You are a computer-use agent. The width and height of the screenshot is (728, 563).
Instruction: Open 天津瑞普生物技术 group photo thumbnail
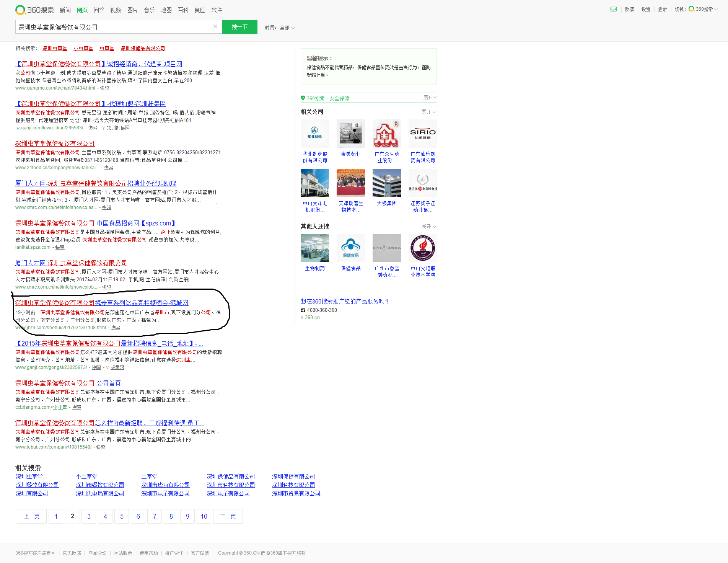click(x=351, y=183)
